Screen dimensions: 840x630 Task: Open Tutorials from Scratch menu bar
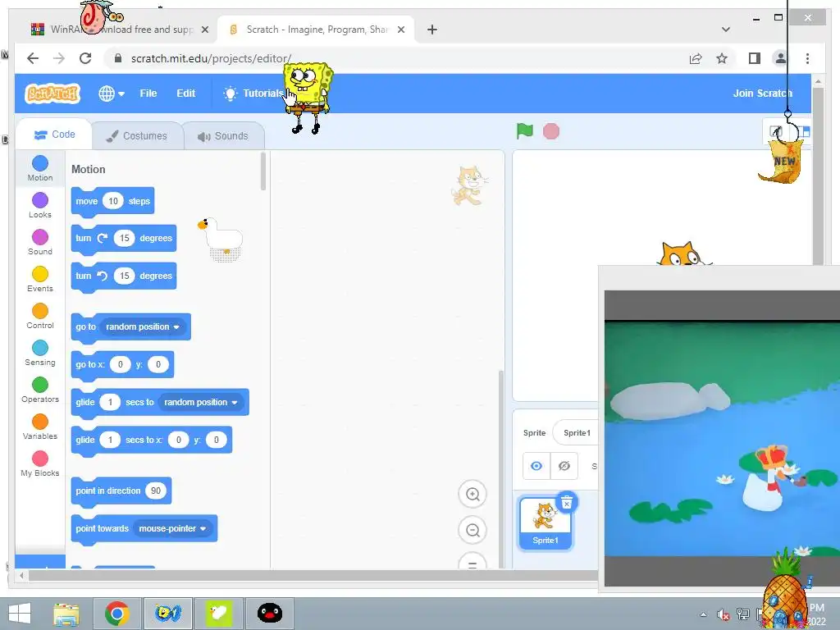(253, 94)
